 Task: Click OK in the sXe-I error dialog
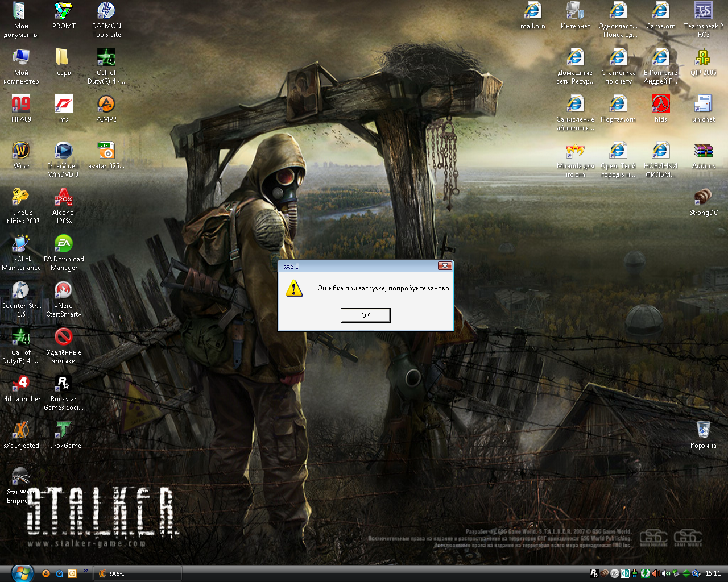[365, 315]
